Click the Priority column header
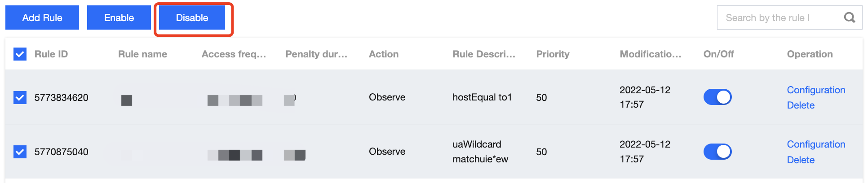Viewport: 868px width, 183px height. [553, 54]
